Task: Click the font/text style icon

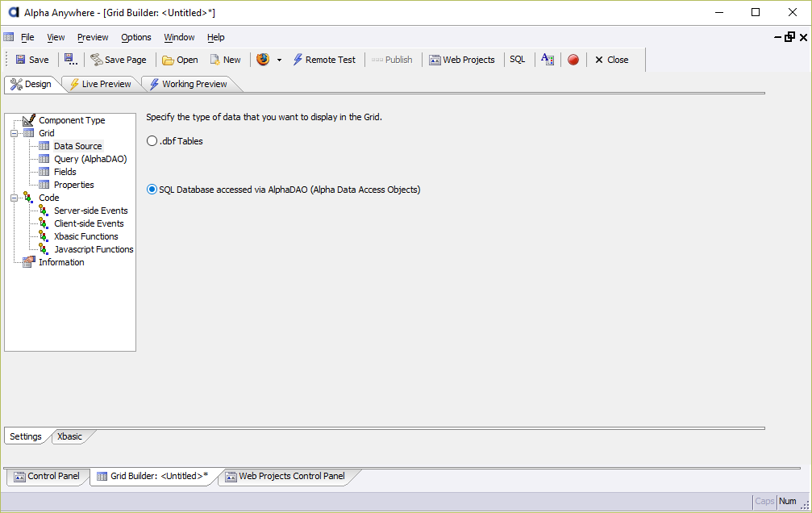Action: point(548,60)
